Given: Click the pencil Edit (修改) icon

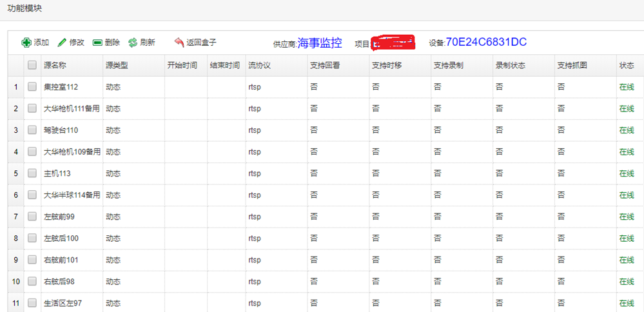Looking at the screenshot, I should pyautogui.click(x=62, y=43).
